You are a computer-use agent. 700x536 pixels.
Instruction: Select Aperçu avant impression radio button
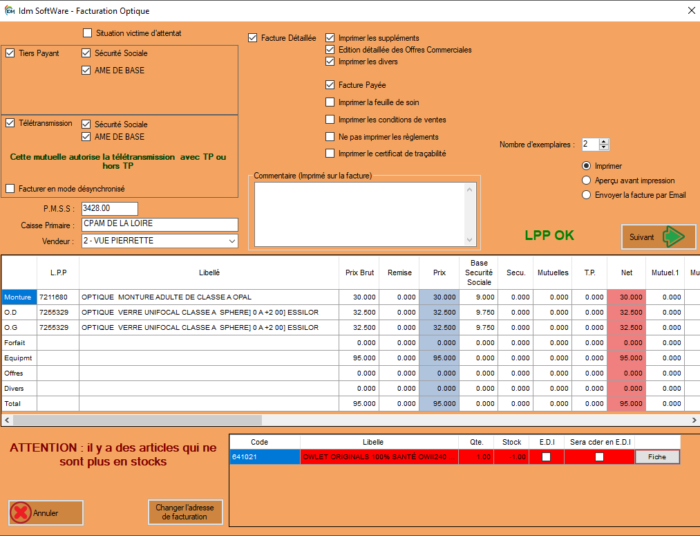point(587,180)
